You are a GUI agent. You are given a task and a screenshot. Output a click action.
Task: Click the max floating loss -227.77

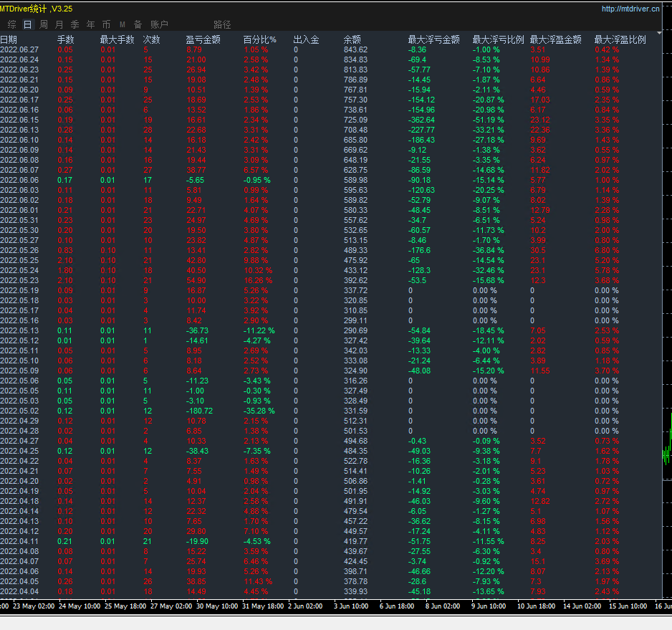[421, 130]
